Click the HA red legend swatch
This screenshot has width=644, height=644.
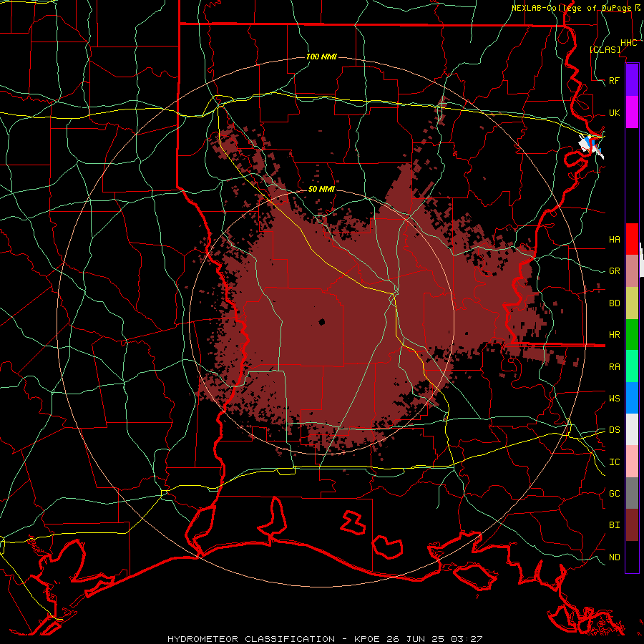[x=632, y=239]
